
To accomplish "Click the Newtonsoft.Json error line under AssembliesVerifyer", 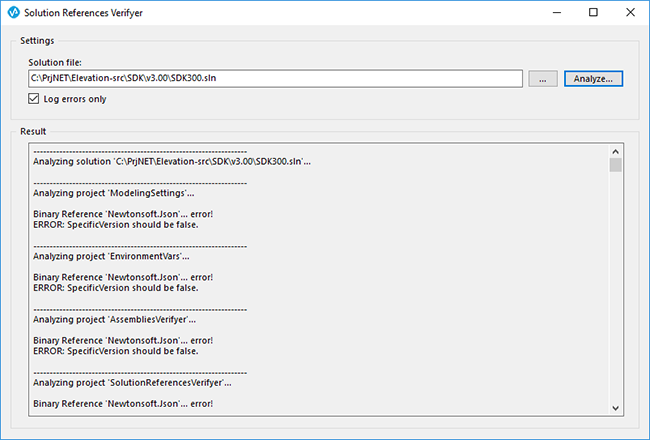I will pyautogui.click(x=123, y=340).
